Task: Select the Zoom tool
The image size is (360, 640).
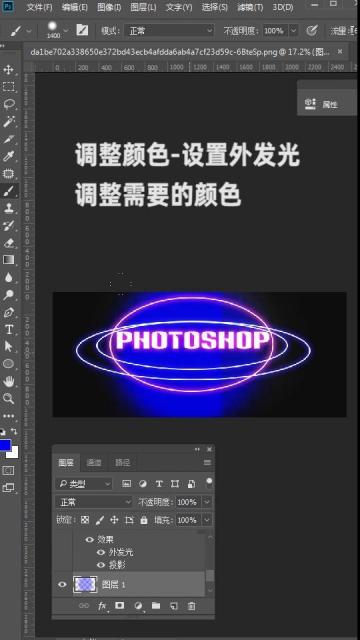Action: [x=9, y=399]
